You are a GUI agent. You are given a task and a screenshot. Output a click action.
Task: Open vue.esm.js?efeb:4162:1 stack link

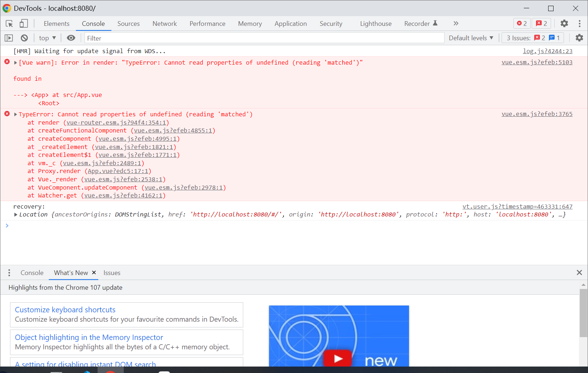(123, 195)
